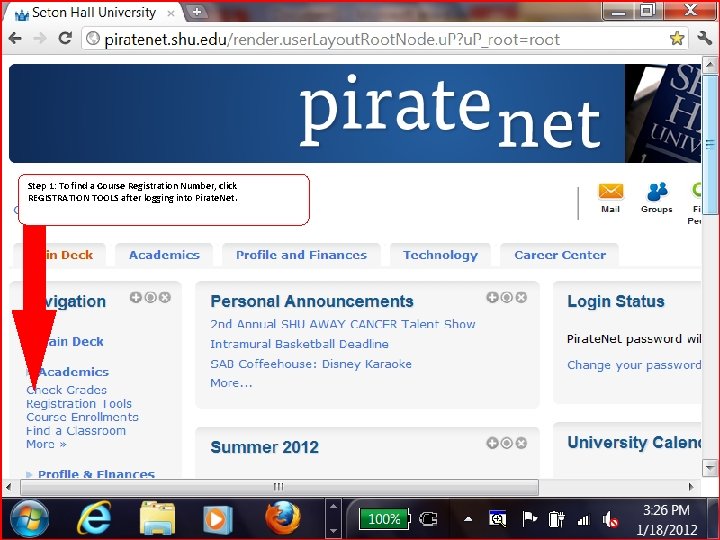The height and width of the screenshot is (540, 720).
Task: Click Change your password link
Action: [x=634, y=366]
